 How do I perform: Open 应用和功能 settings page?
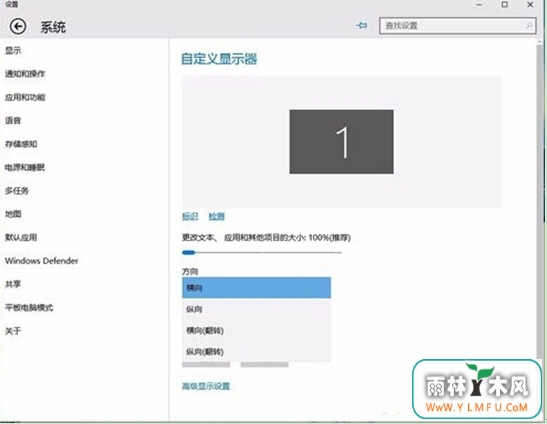click(25, 97)
